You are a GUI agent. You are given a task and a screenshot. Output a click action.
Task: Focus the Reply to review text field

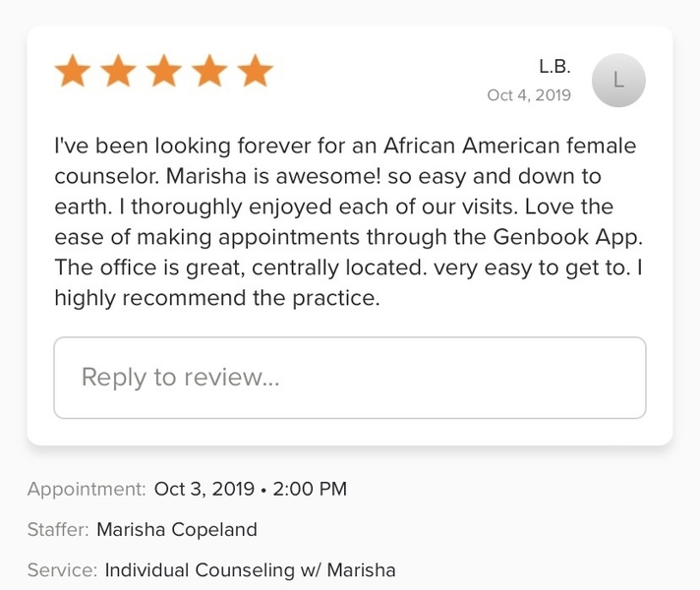coord(349,378)
